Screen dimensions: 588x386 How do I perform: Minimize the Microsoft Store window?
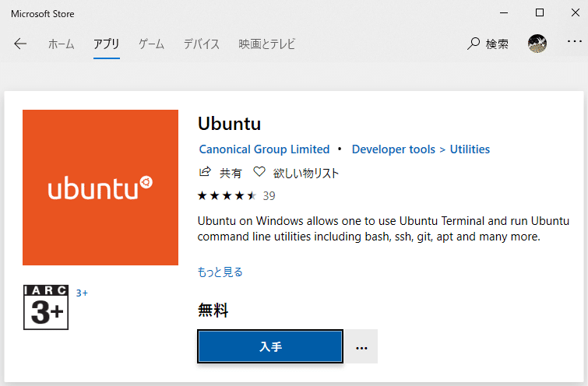504,12
